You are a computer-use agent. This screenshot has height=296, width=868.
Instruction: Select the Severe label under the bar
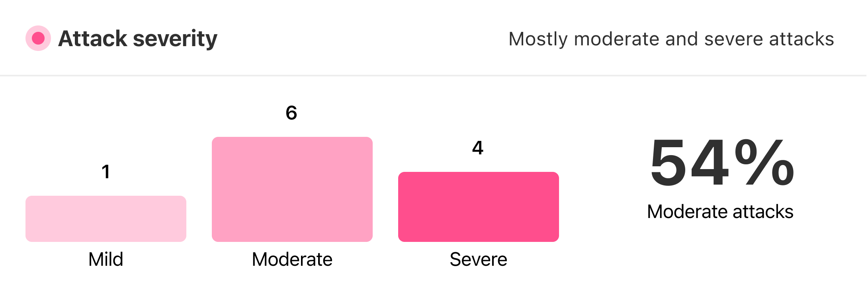(x=479, y=259)
